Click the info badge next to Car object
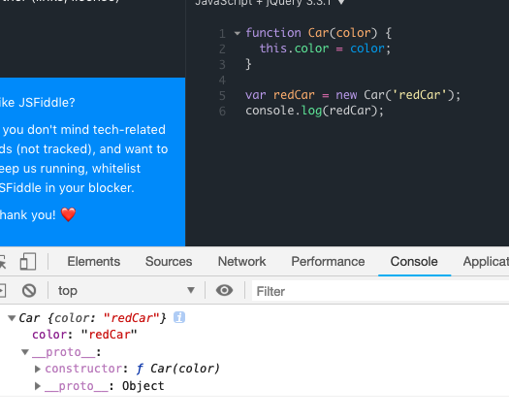This screenshot has width=509, height=420. coord(179,317)
